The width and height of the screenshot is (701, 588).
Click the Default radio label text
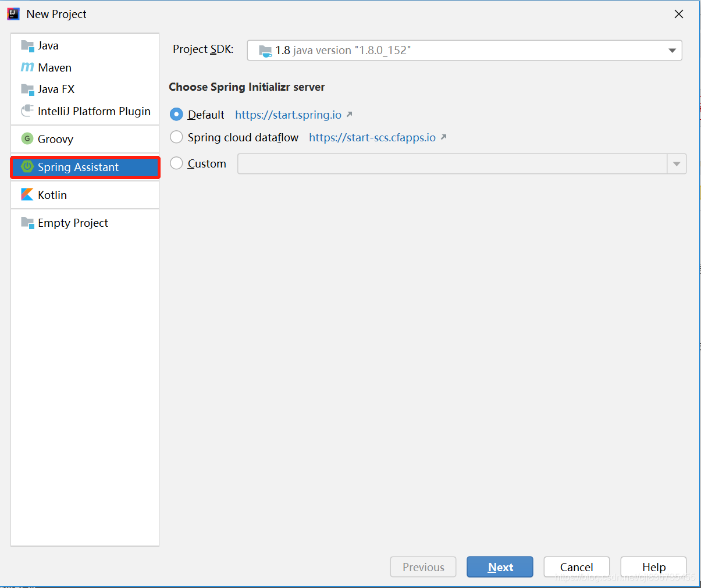206,115
